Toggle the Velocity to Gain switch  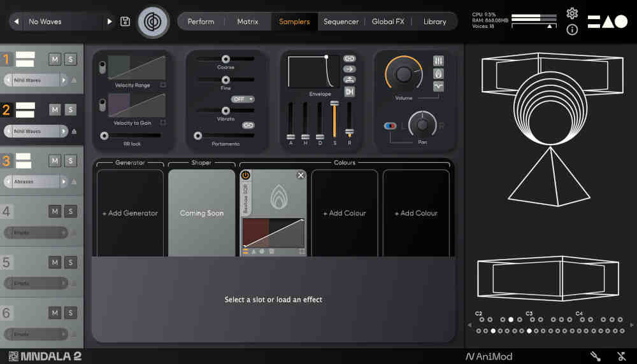tap(102, 105)
